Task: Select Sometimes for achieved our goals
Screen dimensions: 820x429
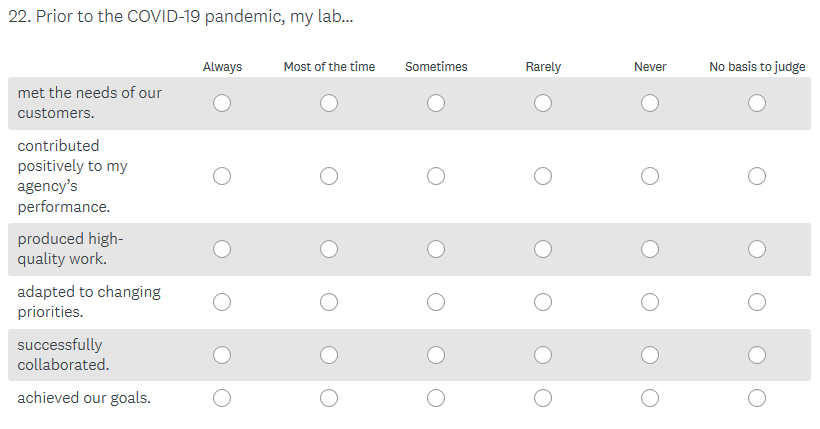Action: (436, 398)
